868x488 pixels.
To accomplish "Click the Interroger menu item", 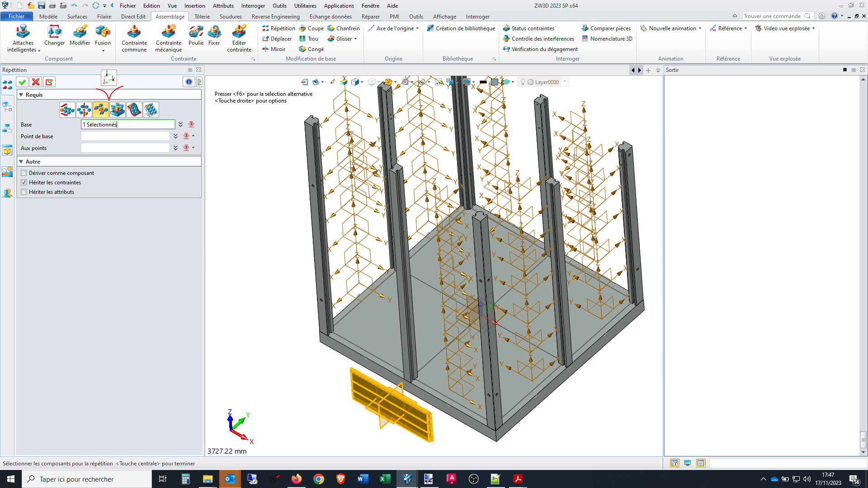I will tap(253, 5).
